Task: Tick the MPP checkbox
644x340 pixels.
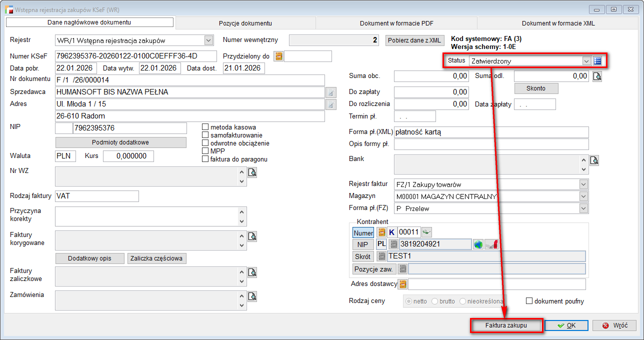Action: click(205, 151)
